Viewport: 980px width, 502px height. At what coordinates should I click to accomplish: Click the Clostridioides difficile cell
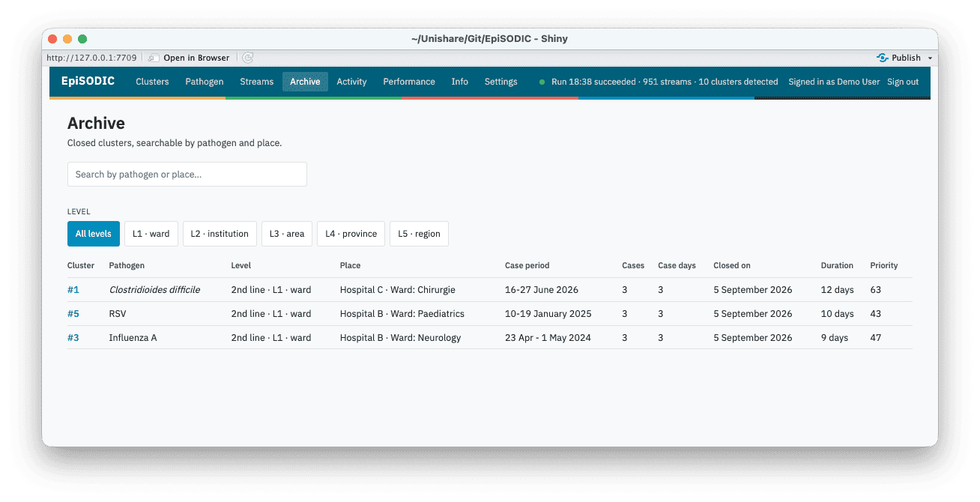coord(154,289)
